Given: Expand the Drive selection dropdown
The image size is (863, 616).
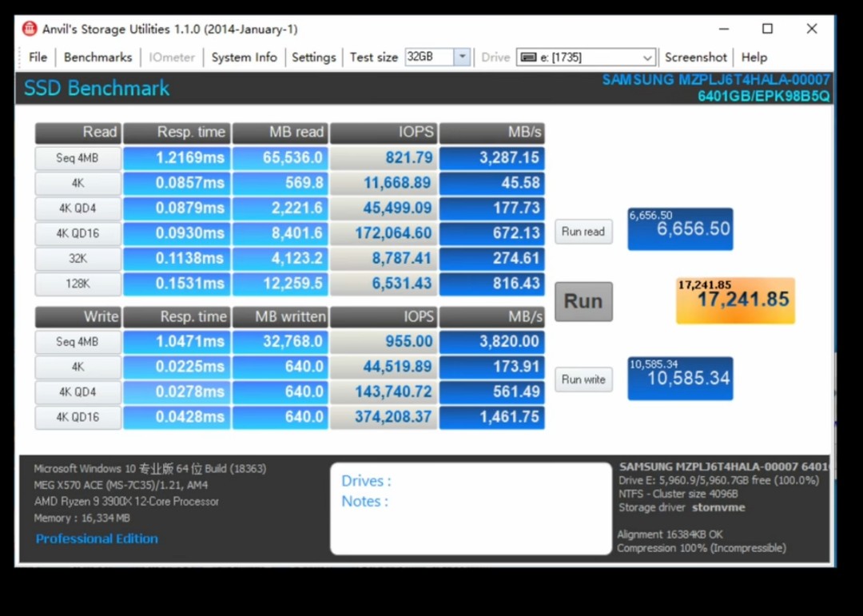Looking at the screenshot, I should pos(647,58).
